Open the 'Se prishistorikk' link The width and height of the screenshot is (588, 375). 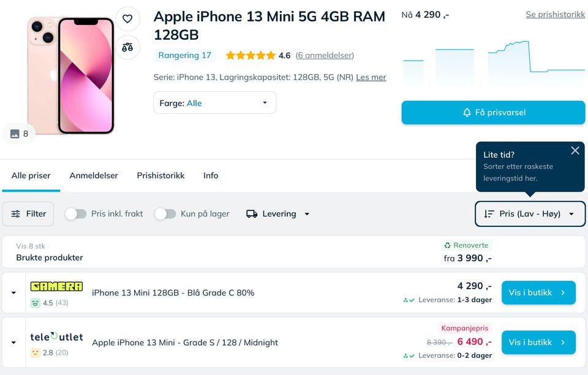point(555,15)
